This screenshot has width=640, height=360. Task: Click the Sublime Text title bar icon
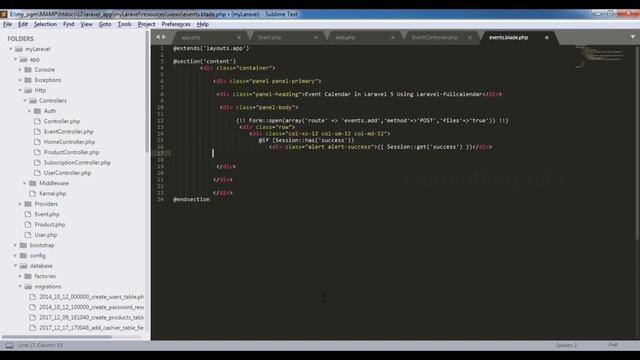pos(4,14)
